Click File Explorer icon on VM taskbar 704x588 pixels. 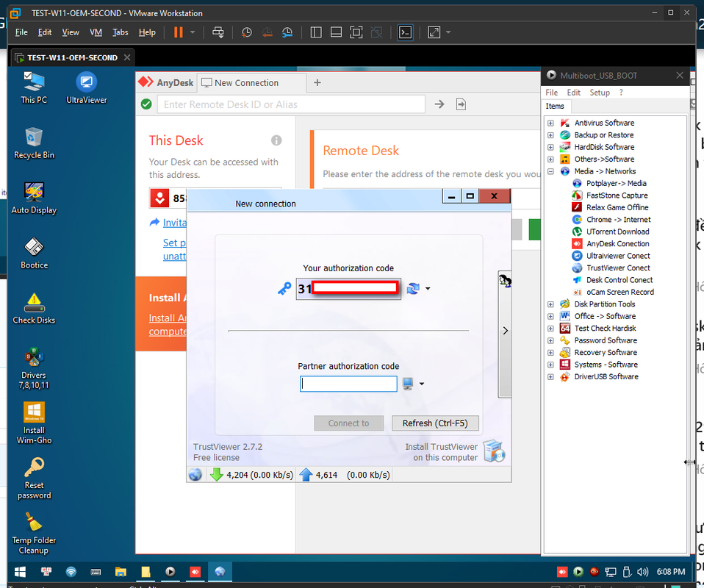121,572
